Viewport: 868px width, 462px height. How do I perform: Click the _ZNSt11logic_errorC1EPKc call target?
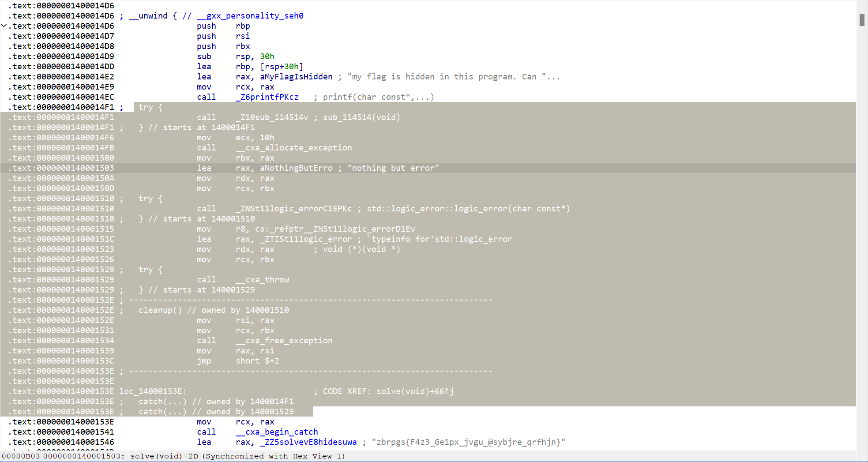click(294, 209)
